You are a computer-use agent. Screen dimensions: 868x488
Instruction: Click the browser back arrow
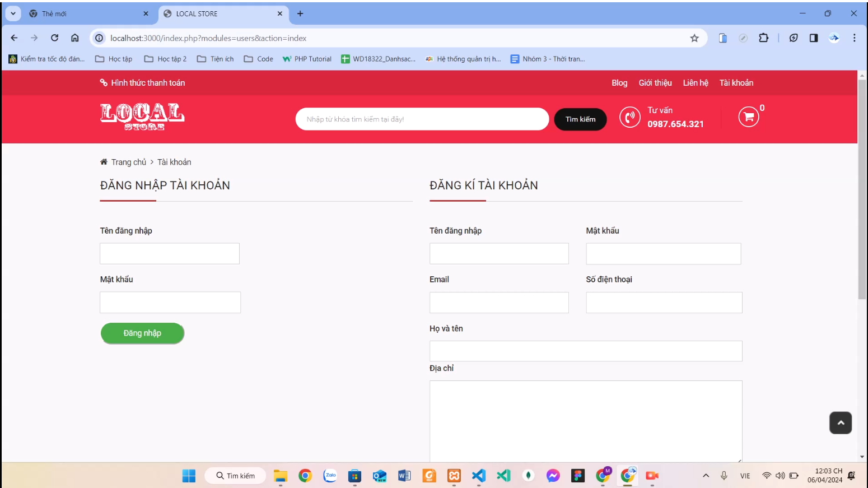15,38
